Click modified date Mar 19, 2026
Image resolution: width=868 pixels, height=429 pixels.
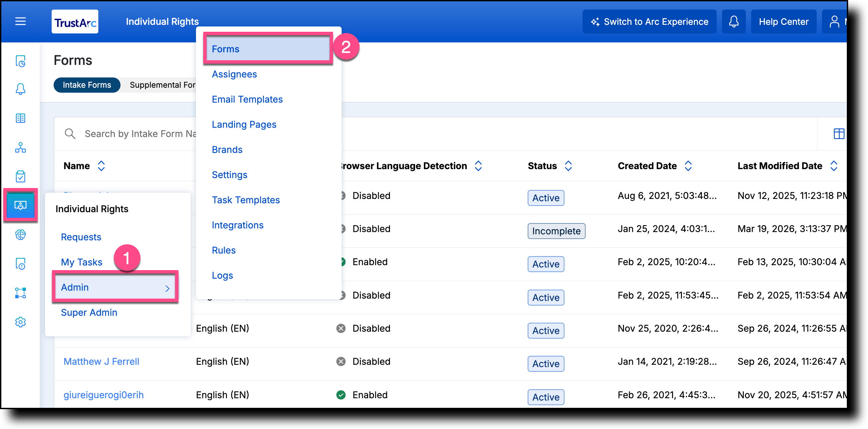(792, 229)
